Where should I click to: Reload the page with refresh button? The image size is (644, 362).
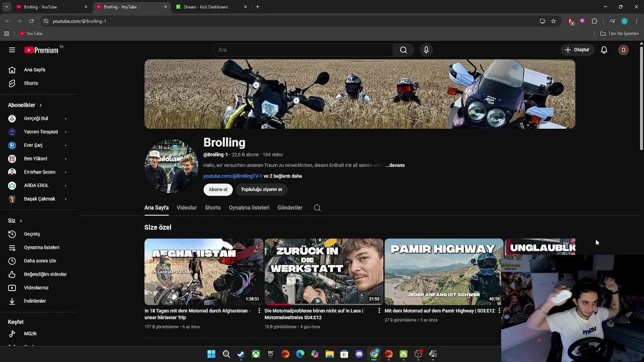coord(31,21)
